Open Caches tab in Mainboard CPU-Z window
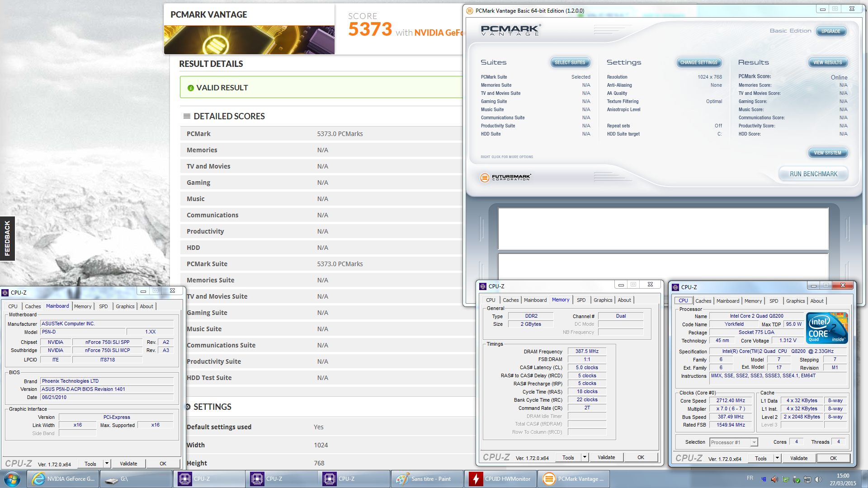868x488 pixels. 33,306
